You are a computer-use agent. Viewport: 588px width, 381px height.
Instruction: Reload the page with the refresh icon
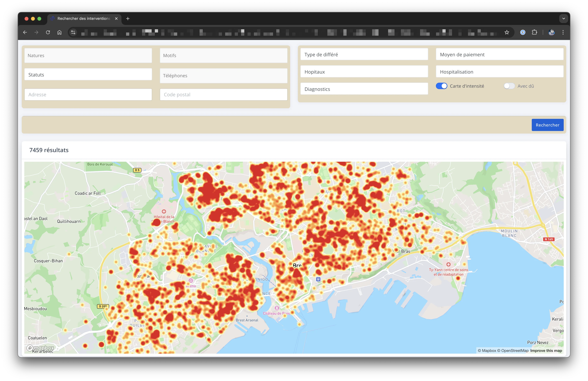tap(48, 32)
